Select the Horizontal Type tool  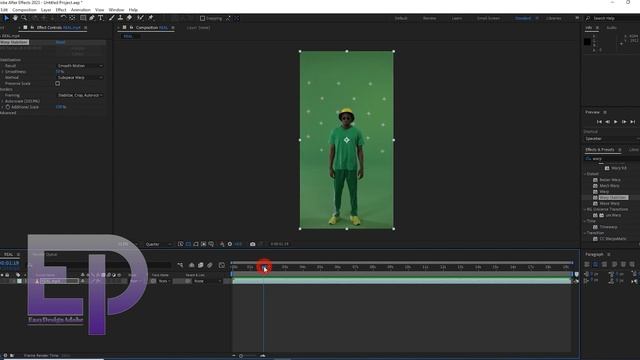(101, 18)
